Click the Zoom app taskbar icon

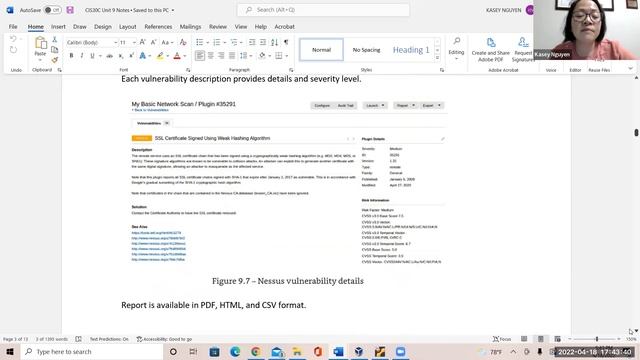coord(400,351)
